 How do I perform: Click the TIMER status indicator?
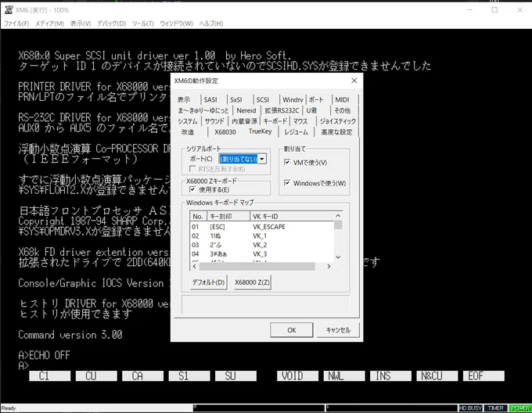[x=495, y=408]
